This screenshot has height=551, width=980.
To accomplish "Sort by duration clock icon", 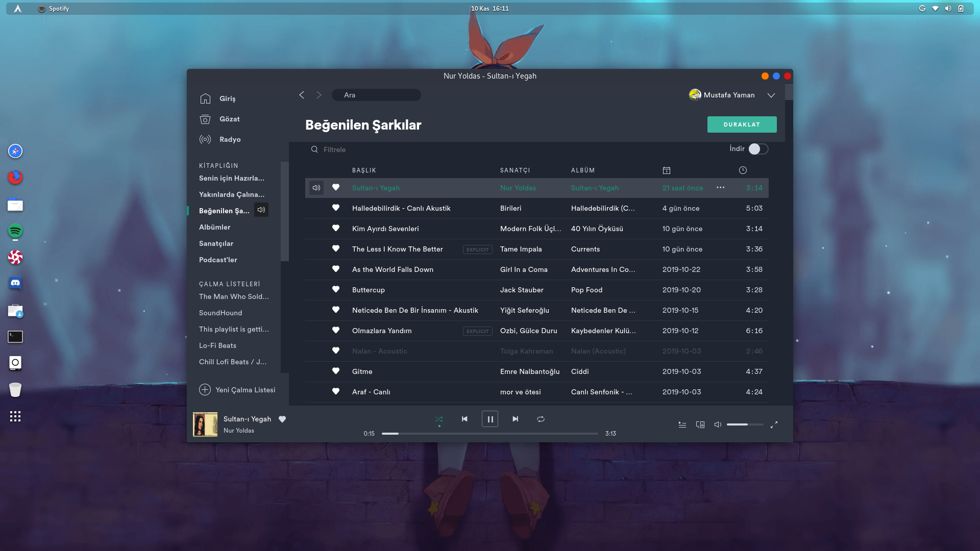I will coord(743,170).
